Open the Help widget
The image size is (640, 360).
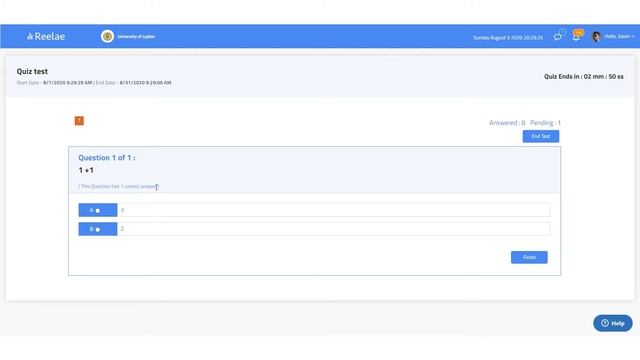coord(613,323)
